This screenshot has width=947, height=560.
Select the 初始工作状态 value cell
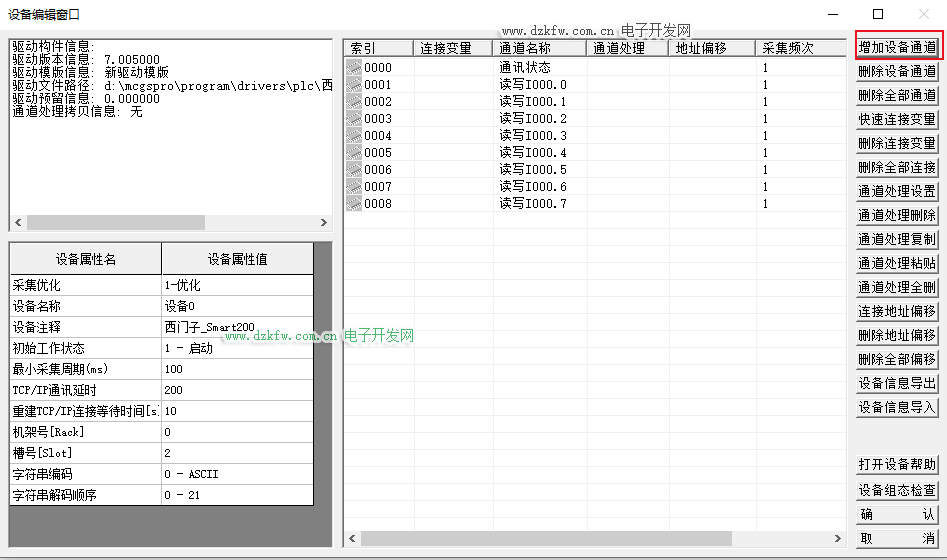tap(236, 349)
